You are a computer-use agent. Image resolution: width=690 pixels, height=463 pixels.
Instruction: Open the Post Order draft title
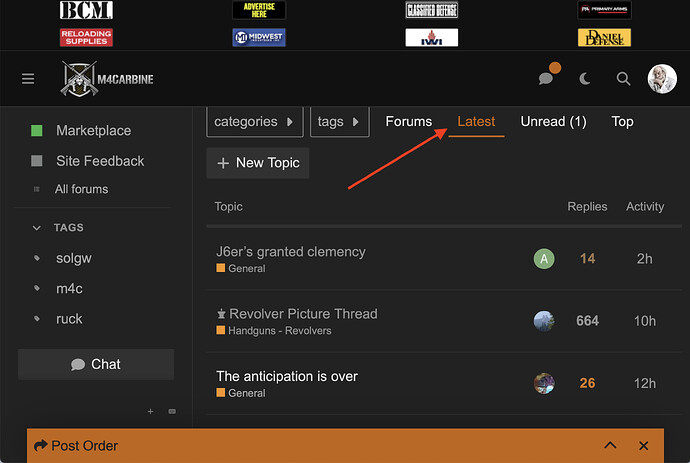pos(84,446)
